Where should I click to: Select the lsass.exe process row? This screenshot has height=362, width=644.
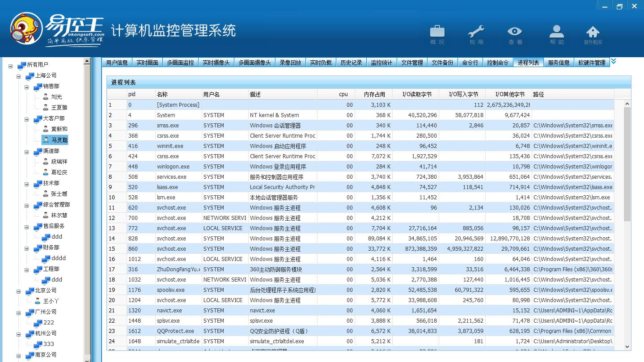point(360,187)
